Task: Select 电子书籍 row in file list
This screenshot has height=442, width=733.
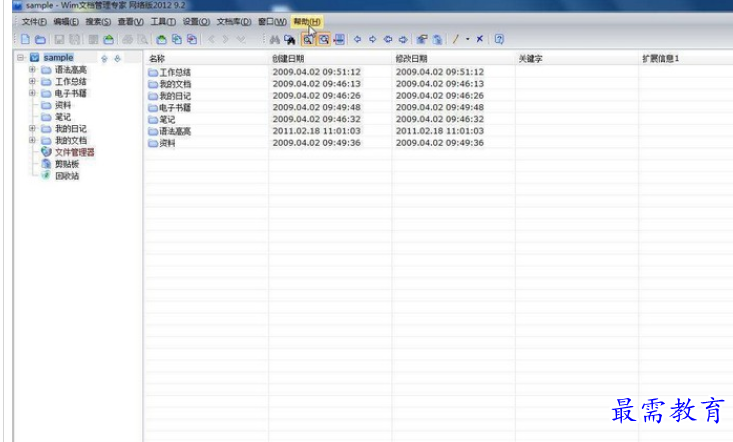Action: tap(175, 107)
